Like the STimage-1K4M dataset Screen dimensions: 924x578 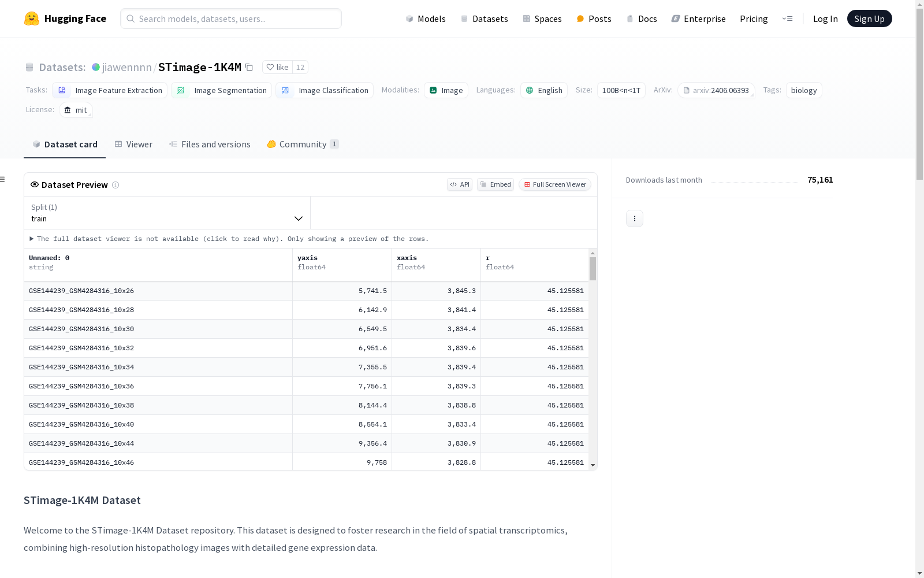tap(277, 67)
